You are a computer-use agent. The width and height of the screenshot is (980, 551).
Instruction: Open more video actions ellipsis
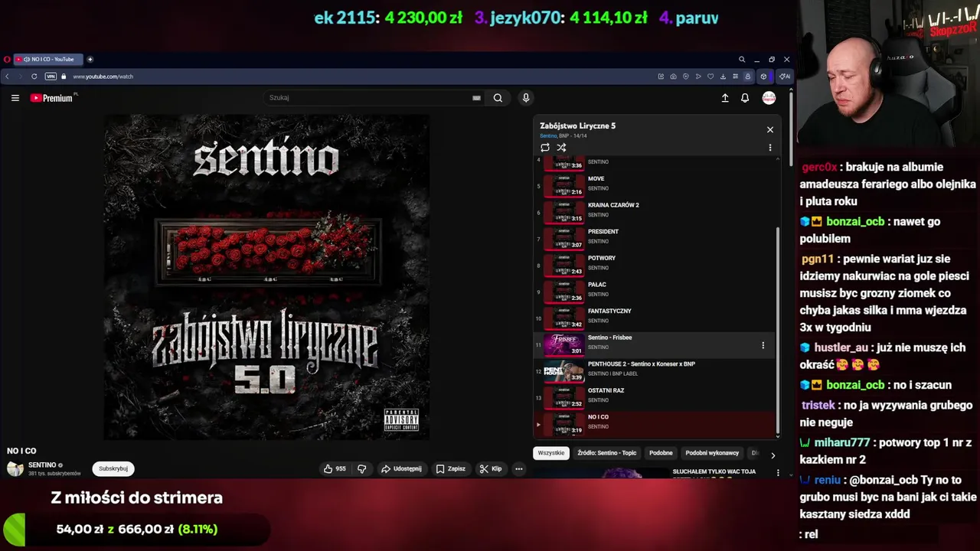[x=518, y=468]
